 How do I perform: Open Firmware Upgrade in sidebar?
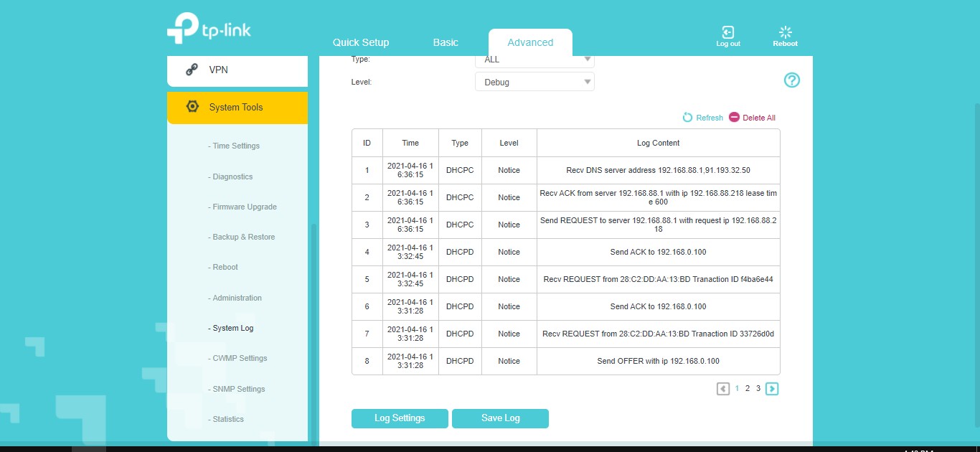[244, 207]
